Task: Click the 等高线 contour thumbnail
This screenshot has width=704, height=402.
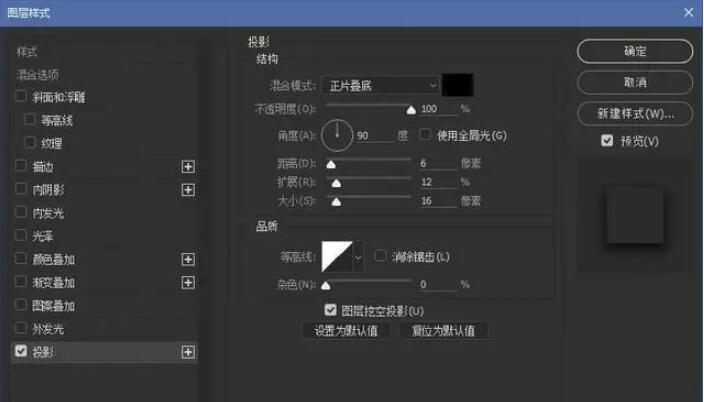Action: tap(337, 257)
